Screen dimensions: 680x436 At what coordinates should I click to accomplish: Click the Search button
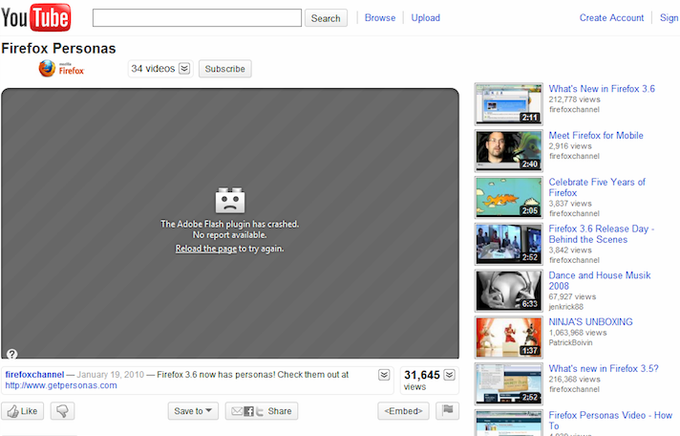326,18
